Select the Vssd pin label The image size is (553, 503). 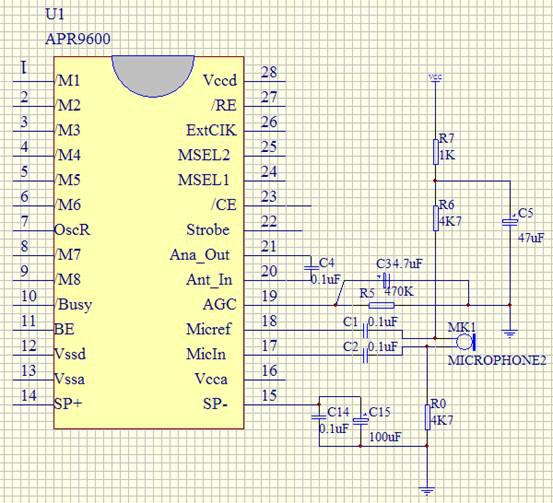pyautogui.click(x=70, y=354)
